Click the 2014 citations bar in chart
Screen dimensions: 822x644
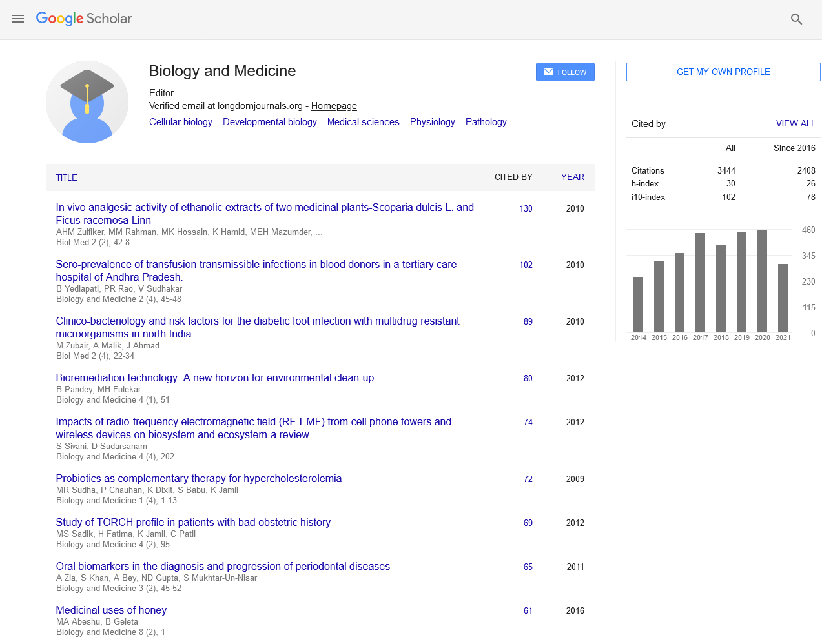pyautogui.click(x=638, y=305)
